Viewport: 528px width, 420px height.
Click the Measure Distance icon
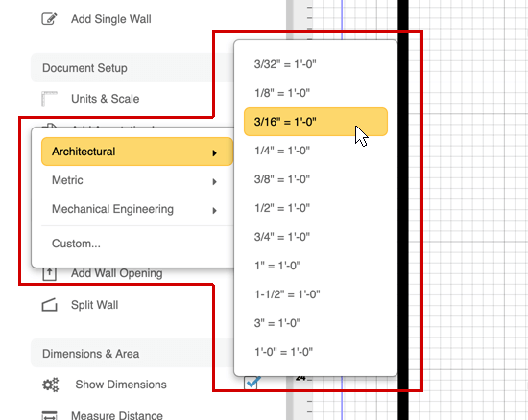[x=49, y=415]
